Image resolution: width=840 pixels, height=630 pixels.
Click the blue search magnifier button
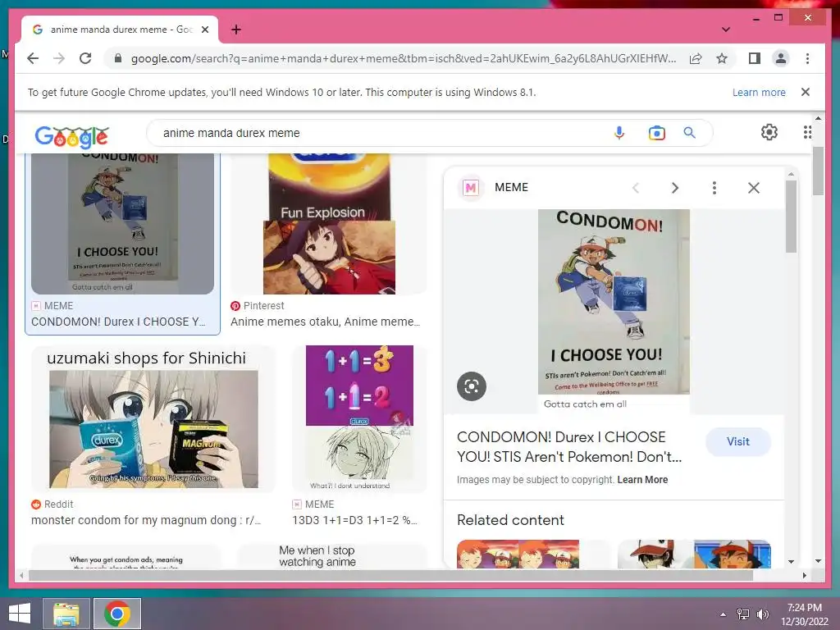[x=689, y=132]
